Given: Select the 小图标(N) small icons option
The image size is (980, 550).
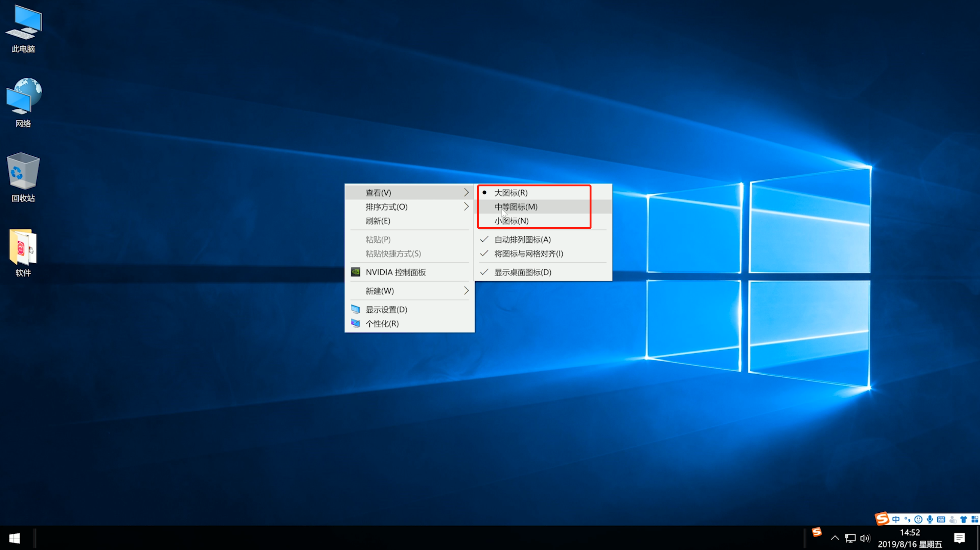Looking at the screenshot, I should tap(543, 221).
